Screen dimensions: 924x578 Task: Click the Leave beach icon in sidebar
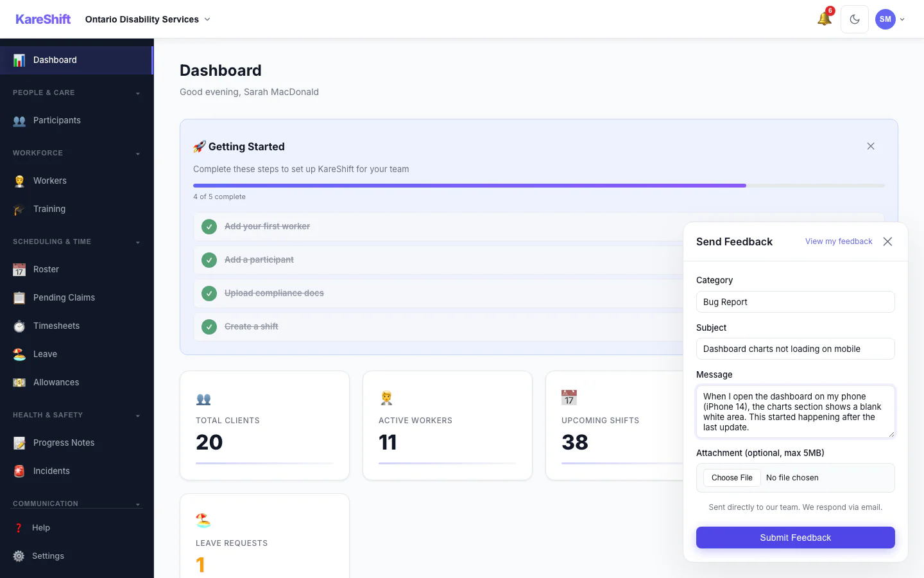point(19,355)
